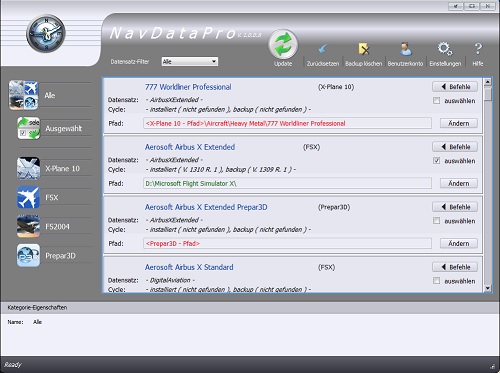The width and height of the screenshot is (500, 373).
Task: Click the green Update arrows icon
Action: pyautogui.click(x=283, y=45)
